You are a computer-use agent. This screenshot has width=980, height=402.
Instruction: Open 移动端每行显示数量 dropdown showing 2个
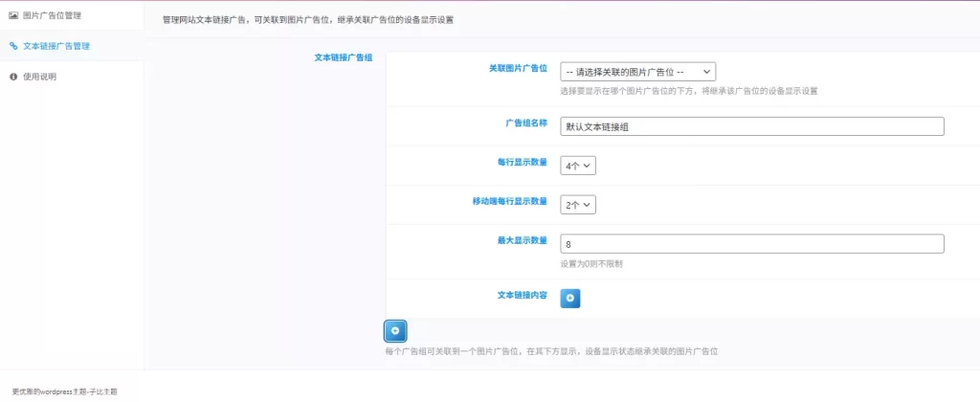[x=578, y=205]
